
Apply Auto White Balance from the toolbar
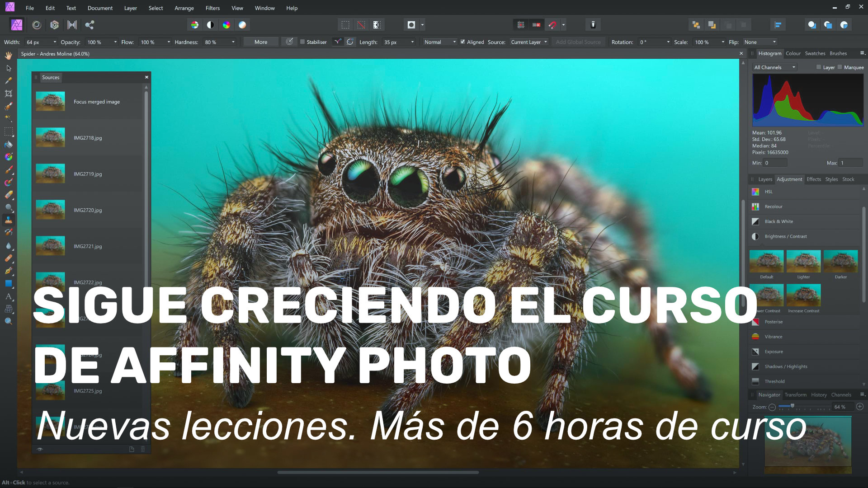click(x=242, y=25)
